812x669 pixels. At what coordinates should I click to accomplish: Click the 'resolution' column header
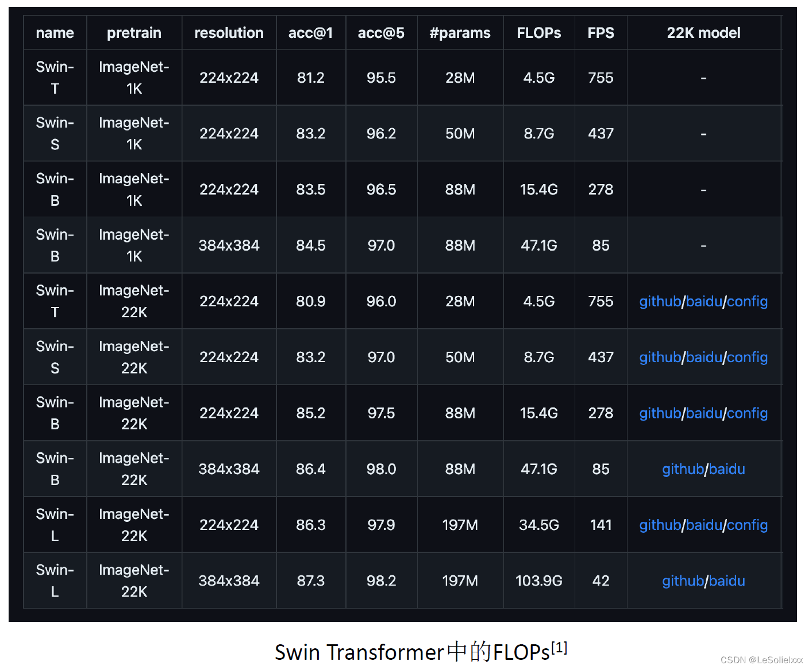(229, 33)
